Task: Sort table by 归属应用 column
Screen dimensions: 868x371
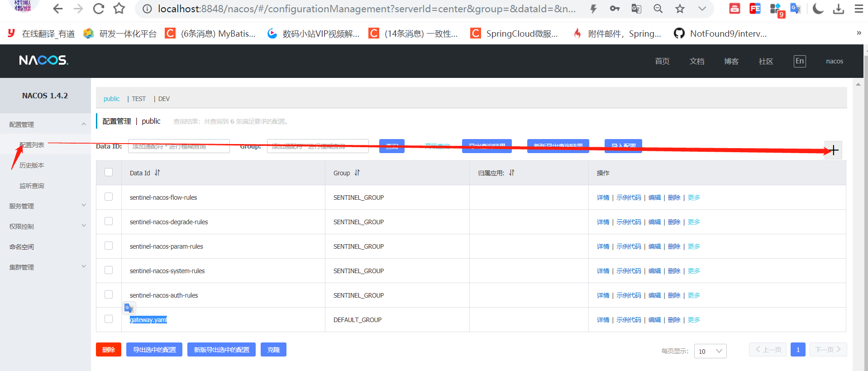Action: (512, 173)
